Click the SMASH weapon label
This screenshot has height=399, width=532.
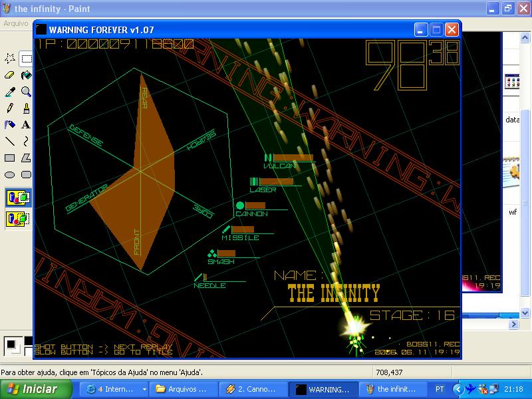(x=221, y=261)
